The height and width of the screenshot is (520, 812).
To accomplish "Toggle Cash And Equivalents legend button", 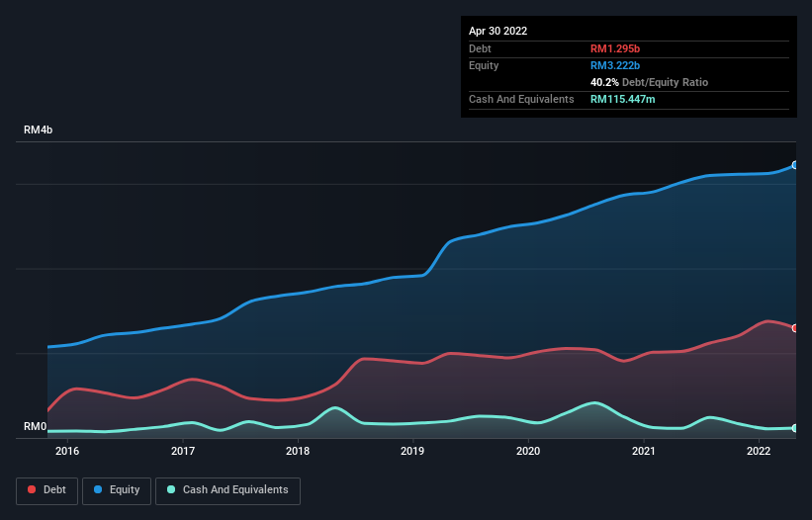I will pyautogui.click(x=227, y=490).
